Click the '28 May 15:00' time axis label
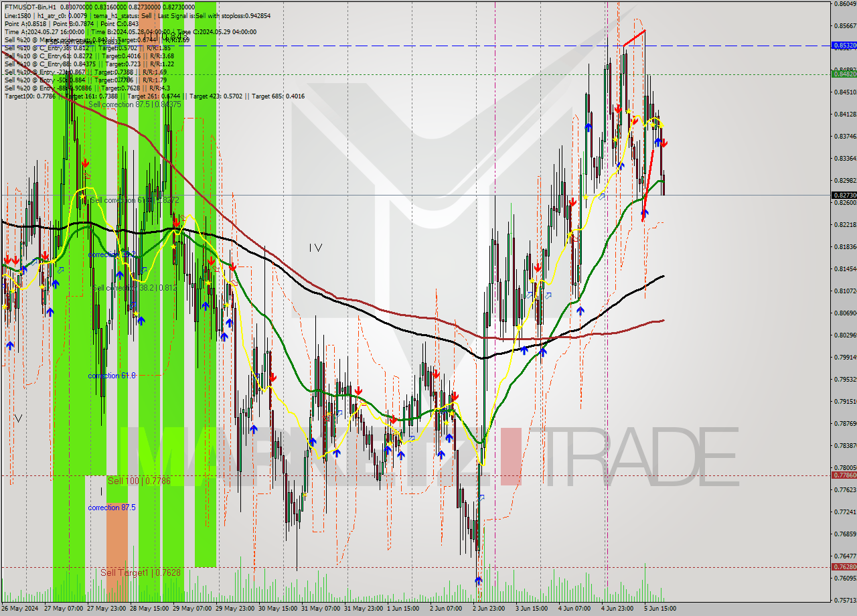Viewport: 857px width, 616px height. 149,609
